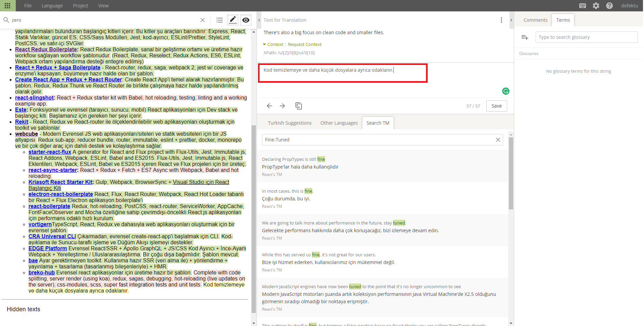The height and width of the screenshot is (326, 644).
Task: Click the TM results scrollbar thumb
Action: 511,173
